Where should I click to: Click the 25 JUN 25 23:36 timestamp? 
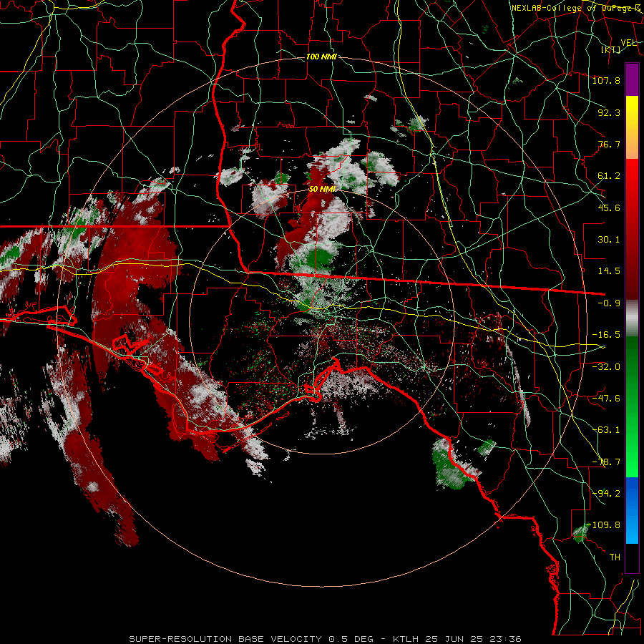tap(473, 639)
